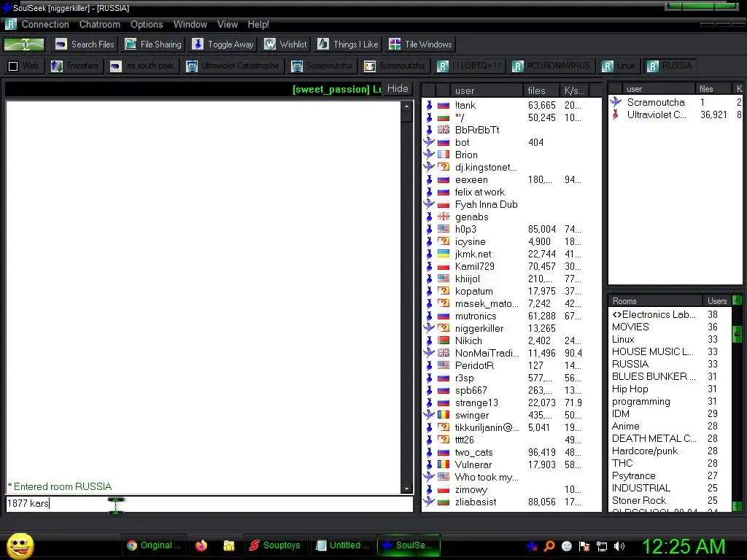This screenshot has height=560, width=747.
Task: Click the SoulSe... taskbar button
Action: click(409, 545)
